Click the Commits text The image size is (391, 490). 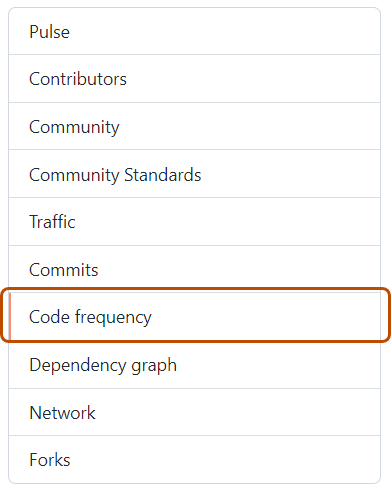[64, 270]
